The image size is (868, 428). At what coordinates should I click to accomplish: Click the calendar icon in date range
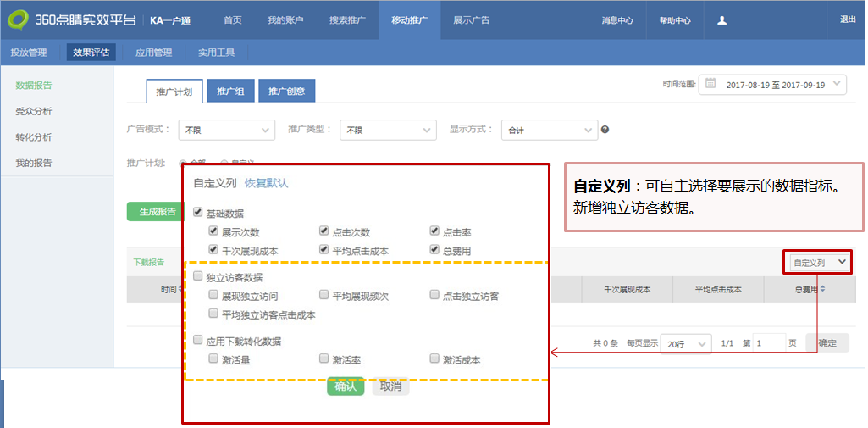coord(710,84)
